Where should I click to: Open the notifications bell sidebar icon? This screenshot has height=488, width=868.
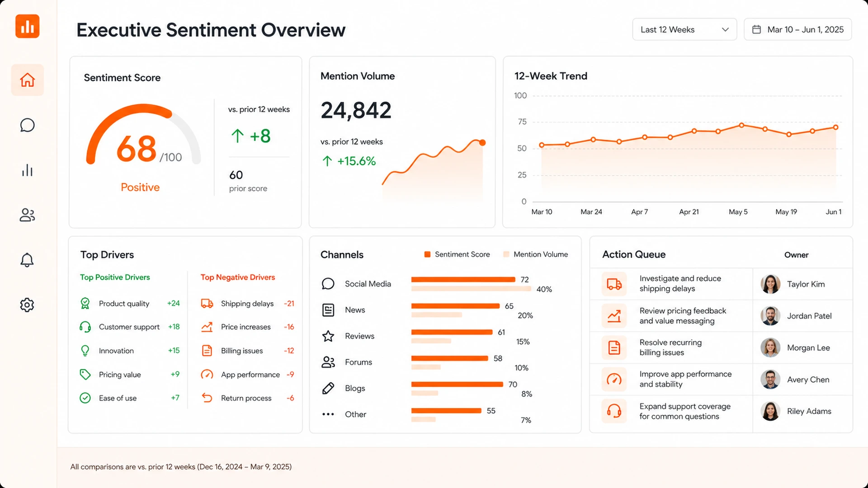click(x=27, y=260)
